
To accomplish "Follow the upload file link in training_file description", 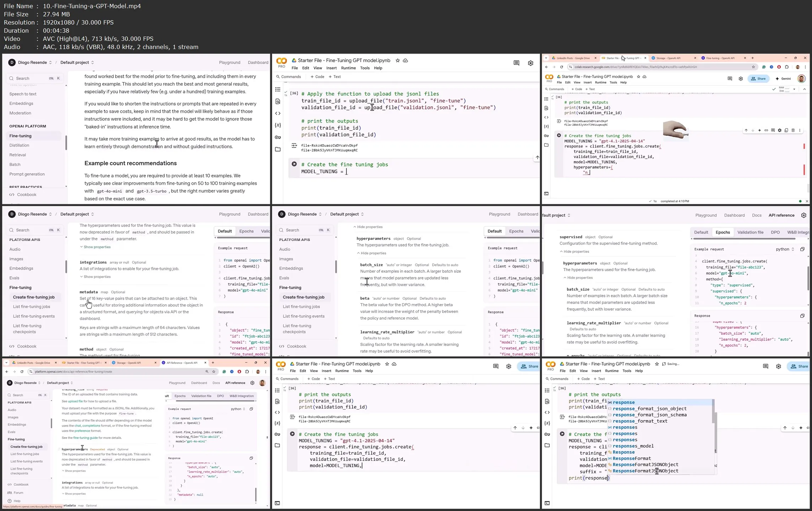I will click(75, 401).
